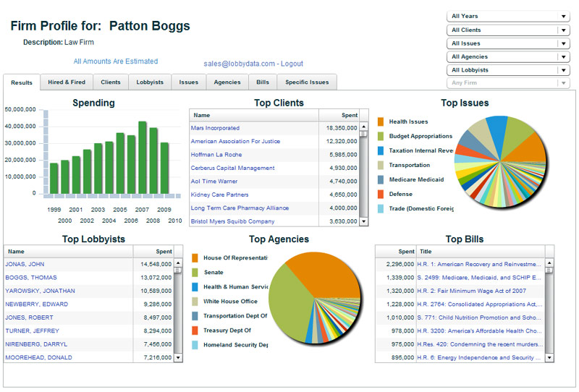Open lobbyist TURNER, JEFFREY
Viewport: 579px width, 392px height.
coord(32,331)
